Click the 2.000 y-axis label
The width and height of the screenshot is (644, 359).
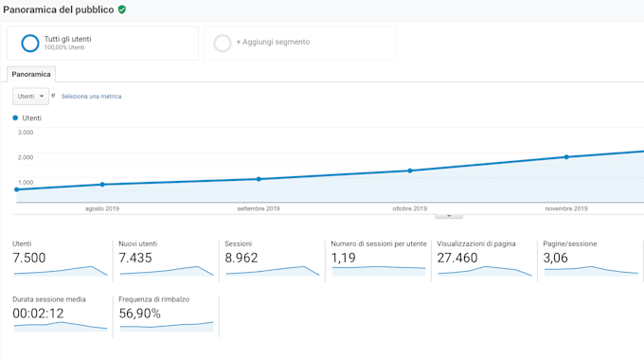(x=26, y=157)
